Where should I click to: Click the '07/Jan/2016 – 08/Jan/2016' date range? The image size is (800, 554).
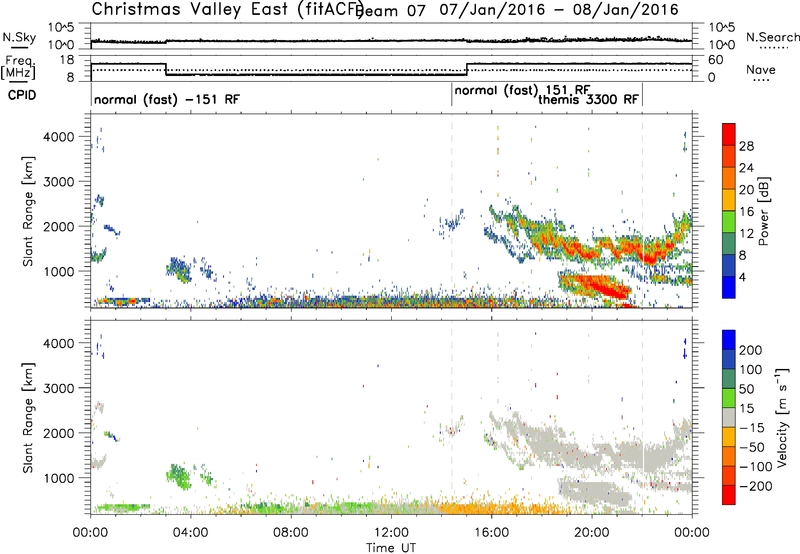pyautogui.click(x=559, y=10)
